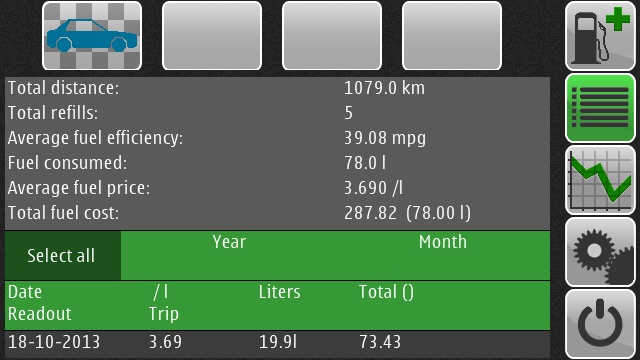Click the 1079.0 km total distance value
This screenshot has width=640, height=360.
tap(384, 88)
